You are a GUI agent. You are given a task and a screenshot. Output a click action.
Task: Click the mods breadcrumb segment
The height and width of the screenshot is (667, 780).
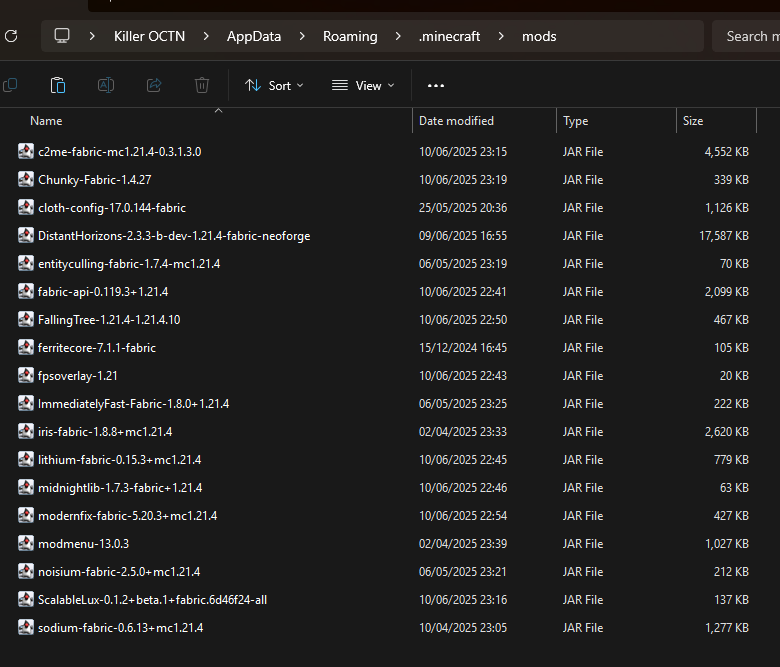(539, 36)
